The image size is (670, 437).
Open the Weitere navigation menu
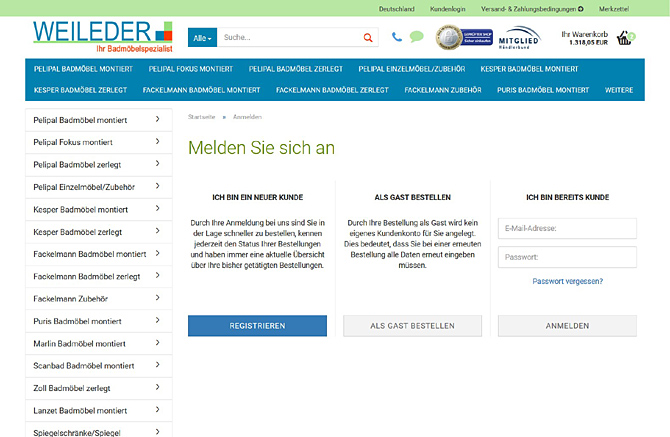click(x=619, y=90)
